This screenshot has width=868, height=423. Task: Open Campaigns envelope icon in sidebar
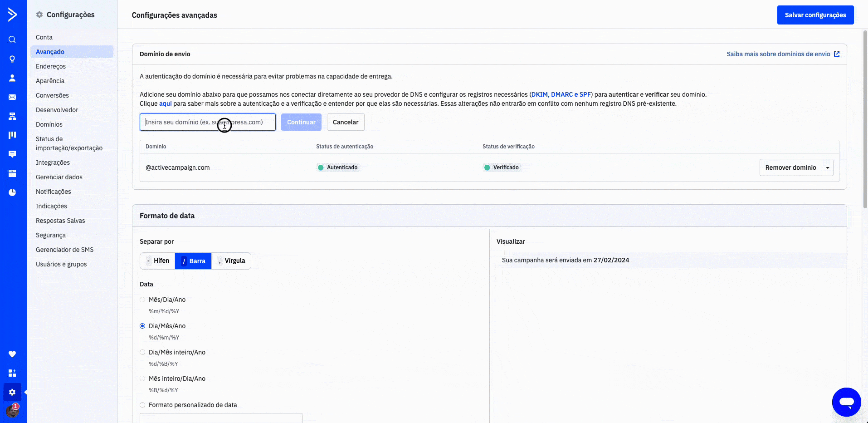[12, 97]
